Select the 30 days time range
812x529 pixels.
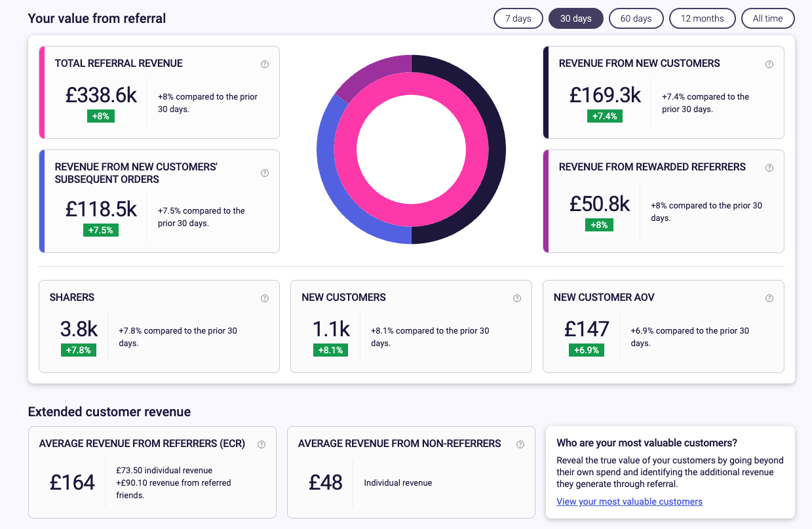(x=576, y=18)
